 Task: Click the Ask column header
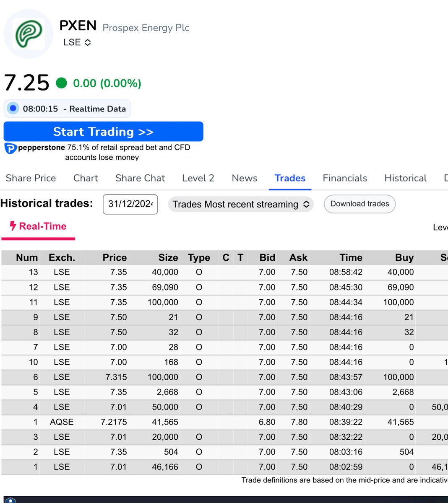click(x=298, y=257)
